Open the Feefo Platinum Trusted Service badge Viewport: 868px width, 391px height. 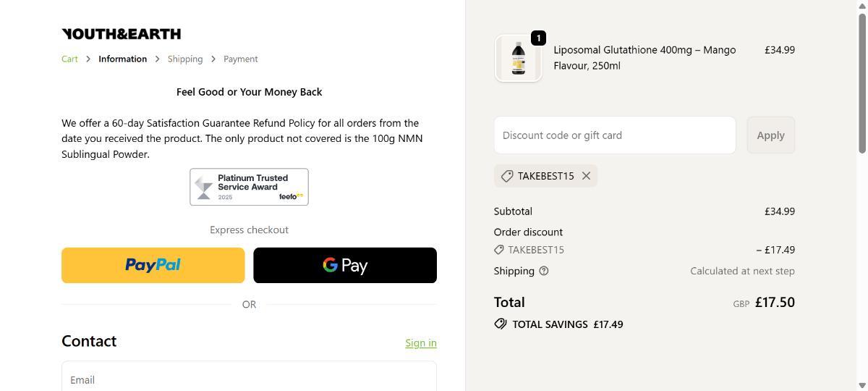[x=249, y=187]
